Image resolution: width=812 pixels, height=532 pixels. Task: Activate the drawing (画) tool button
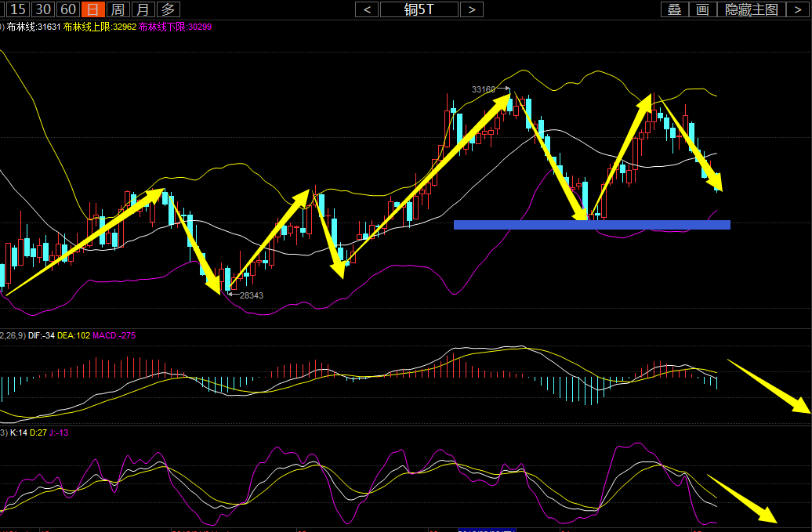coord(702,9)
